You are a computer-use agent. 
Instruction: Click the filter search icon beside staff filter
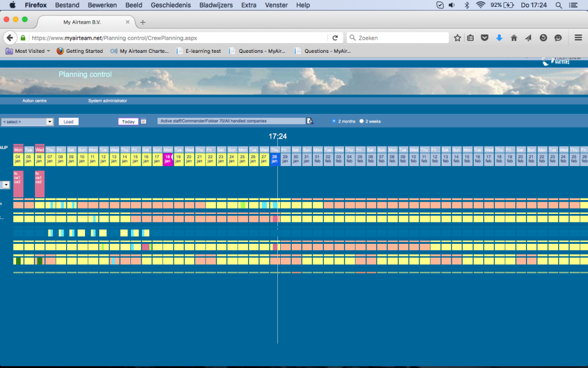click(311, 121)
